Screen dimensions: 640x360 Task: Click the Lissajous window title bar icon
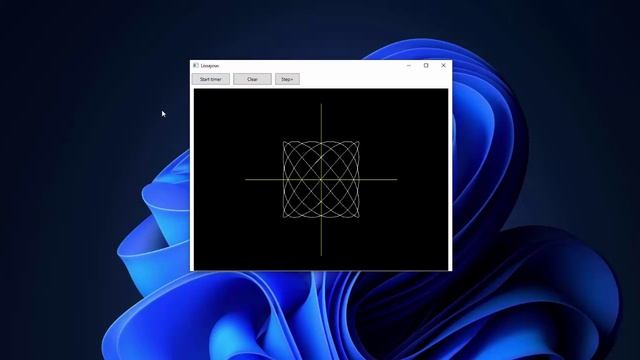196,65
